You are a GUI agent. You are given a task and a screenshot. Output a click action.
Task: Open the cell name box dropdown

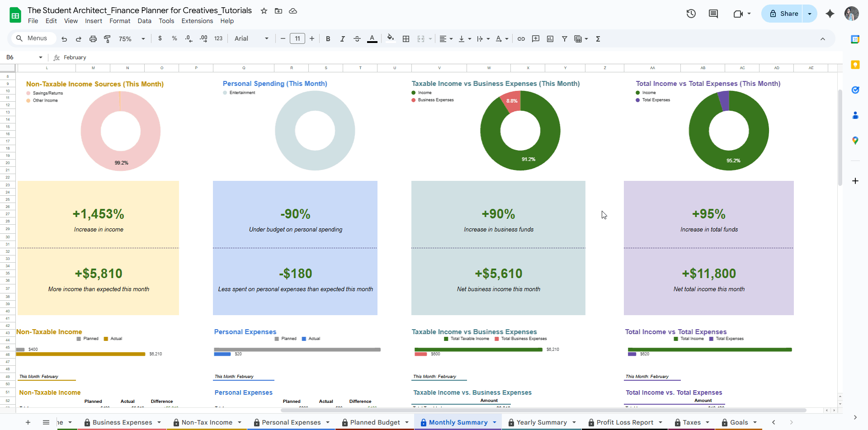[41, 57]
